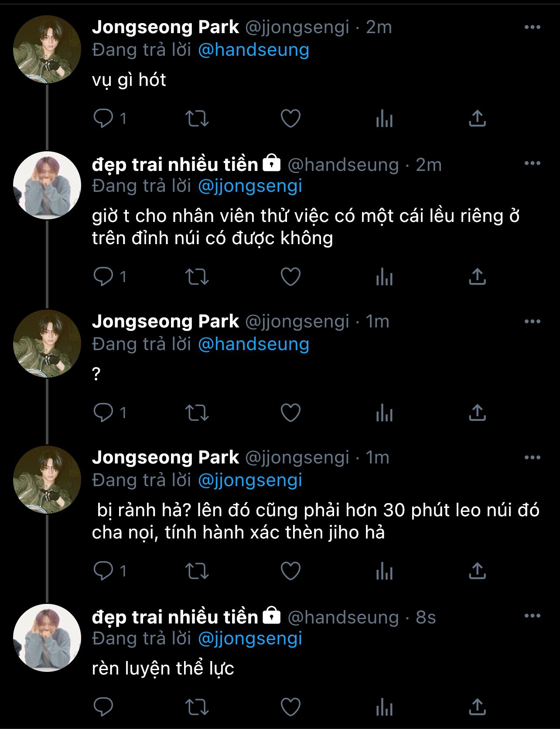Screen dimensions: 560x729
Task: Like the "vụ gì hót" tweet
Action: 290,118
